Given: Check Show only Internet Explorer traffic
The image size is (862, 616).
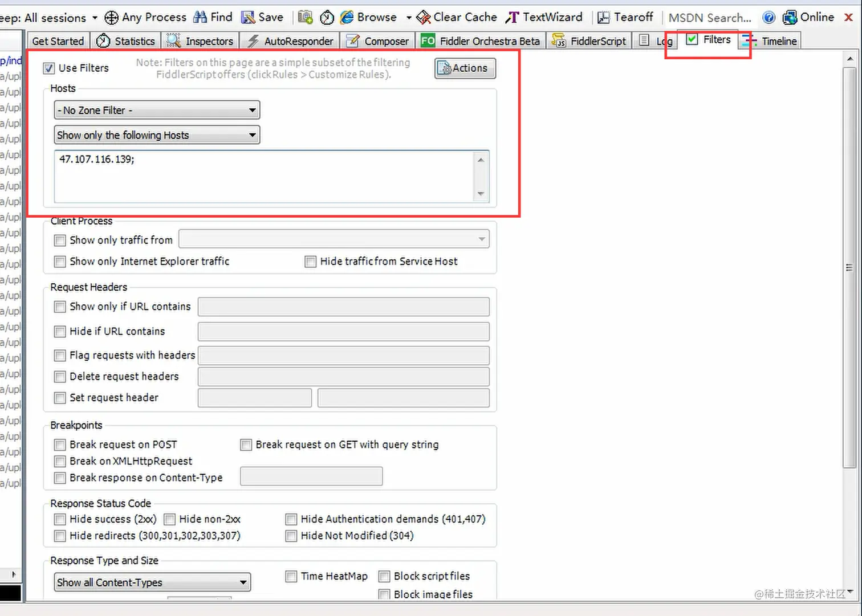Looking at the screenshot, I should (x=60, y=262).
